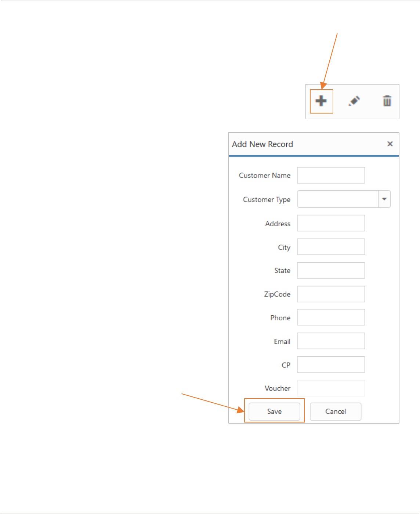
Task: Click the Customer Type label
Action: (267, 200)
